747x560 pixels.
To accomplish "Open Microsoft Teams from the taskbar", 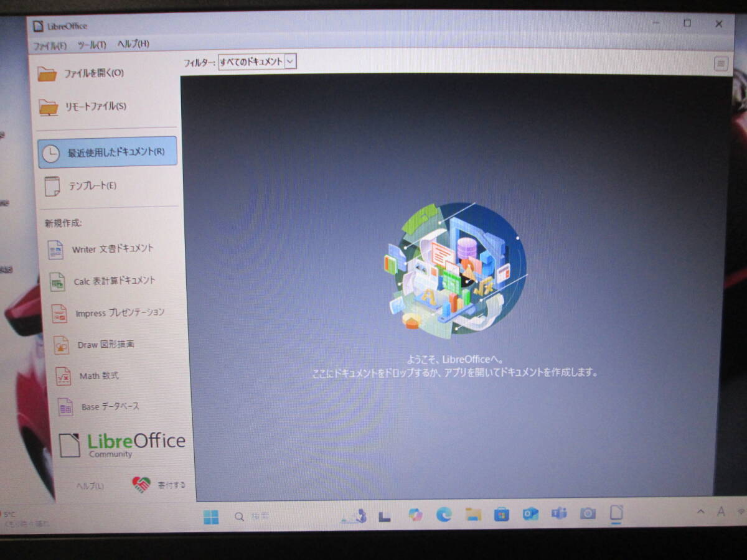I will pyautogui.click(x=559, y=514).
